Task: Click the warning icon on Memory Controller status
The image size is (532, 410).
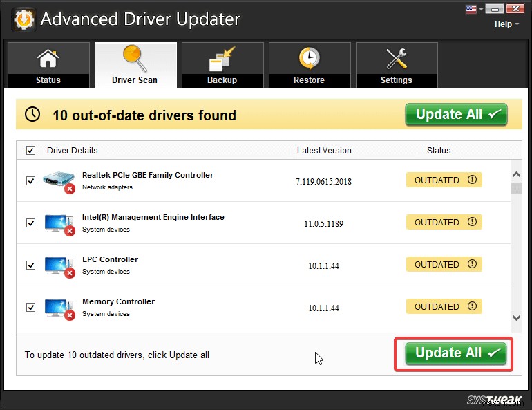Action: pyautogui.click(x=472, y=306)
